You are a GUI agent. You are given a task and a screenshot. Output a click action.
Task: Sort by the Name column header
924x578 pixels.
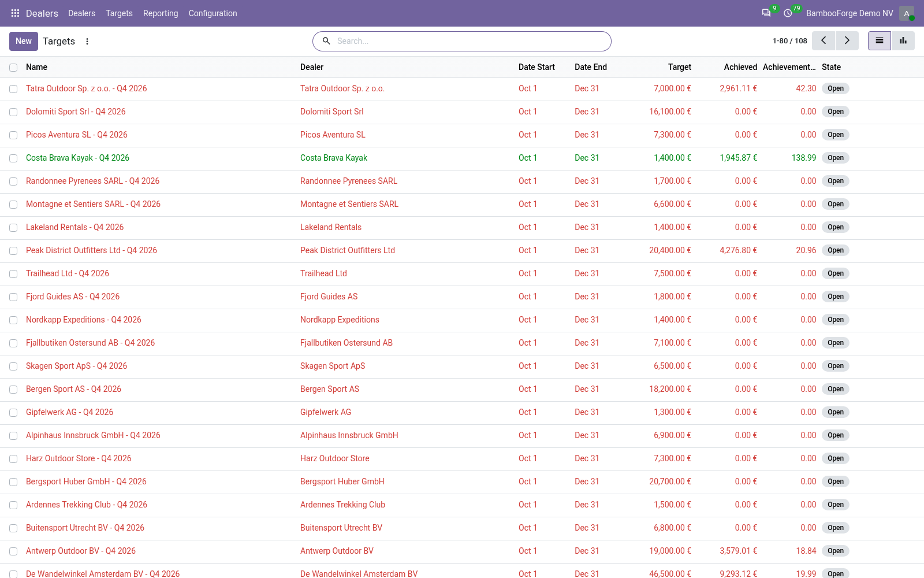tap(36, 67)
